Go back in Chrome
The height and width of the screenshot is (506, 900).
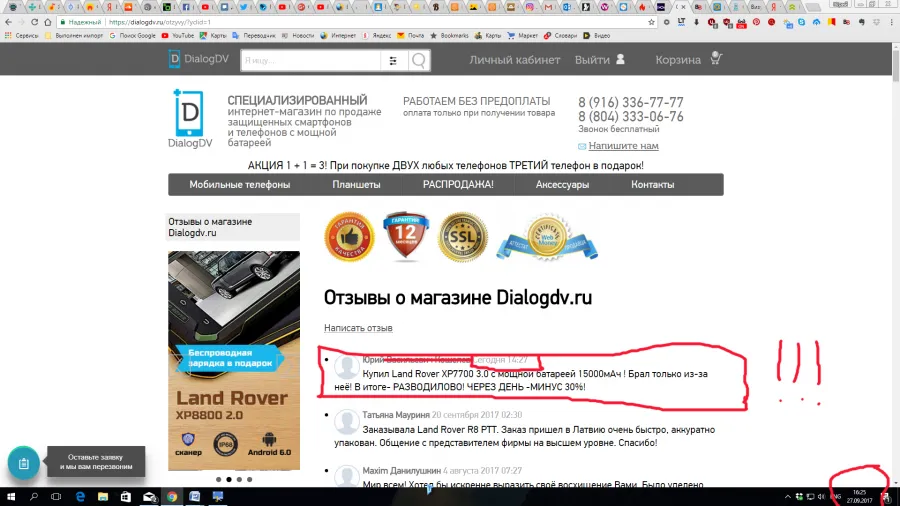[8, 22]
